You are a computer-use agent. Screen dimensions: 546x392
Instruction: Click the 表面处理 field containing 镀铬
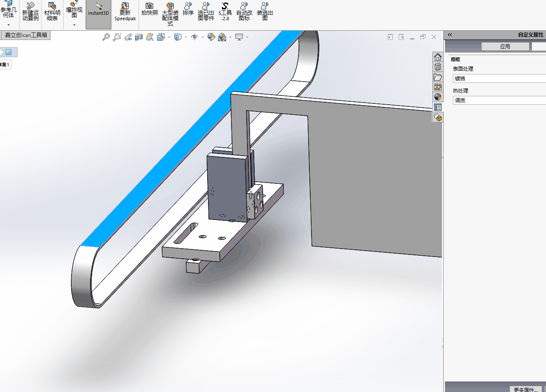click(499, 79)
